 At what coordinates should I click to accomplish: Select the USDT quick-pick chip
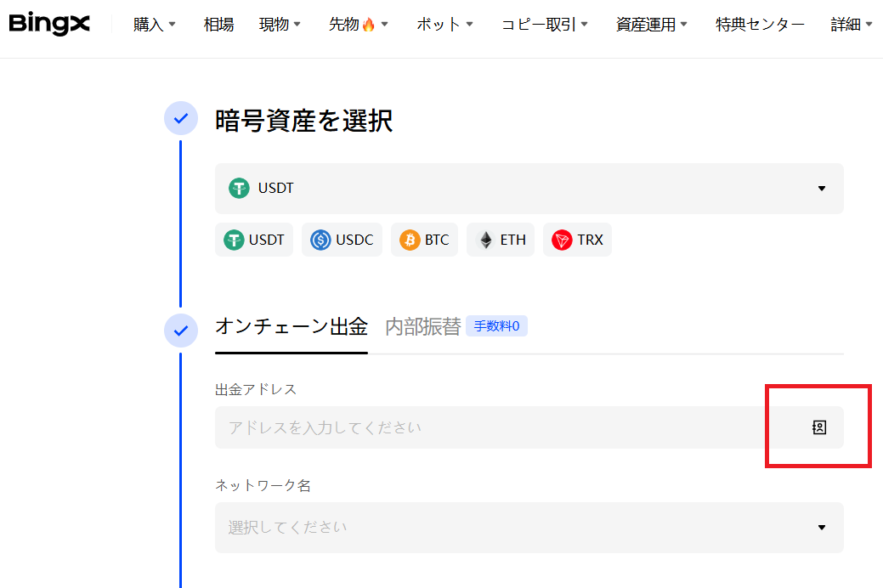coord(254,240)
